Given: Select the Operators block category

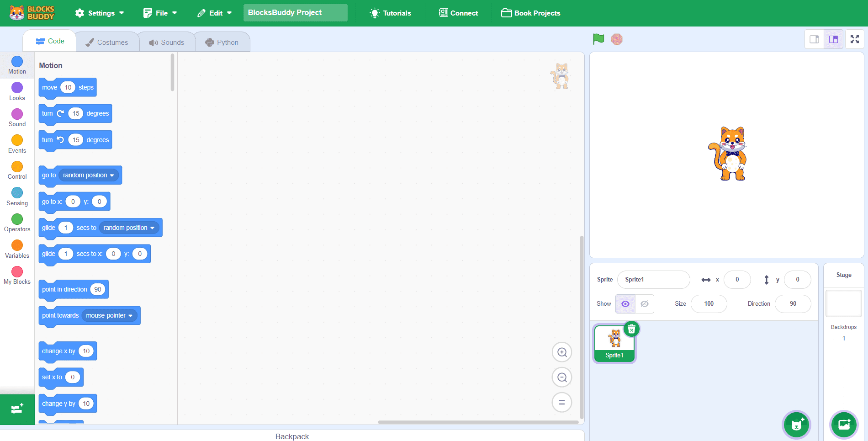Looking at the screenshot, I should [x=17, y=223].
